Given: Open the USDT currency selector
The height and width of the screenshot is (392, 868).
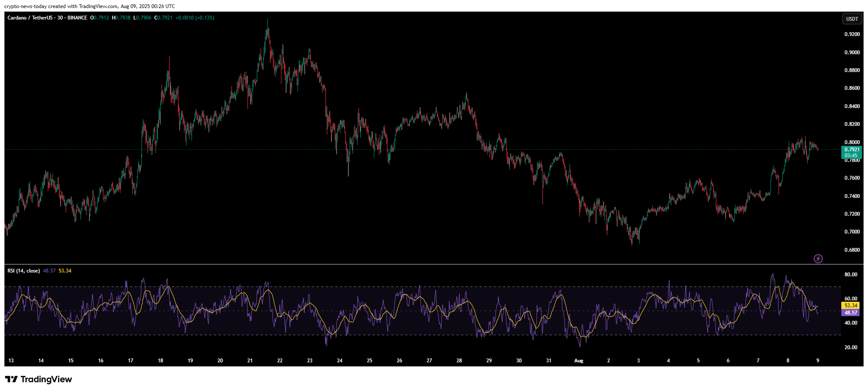Looking at the screenshot, I should pos(852,19).
